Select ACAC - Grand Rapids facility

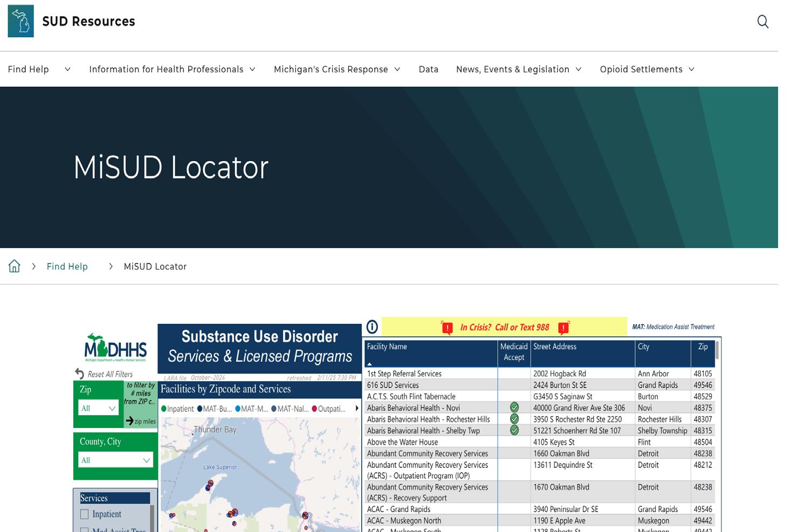398,509
